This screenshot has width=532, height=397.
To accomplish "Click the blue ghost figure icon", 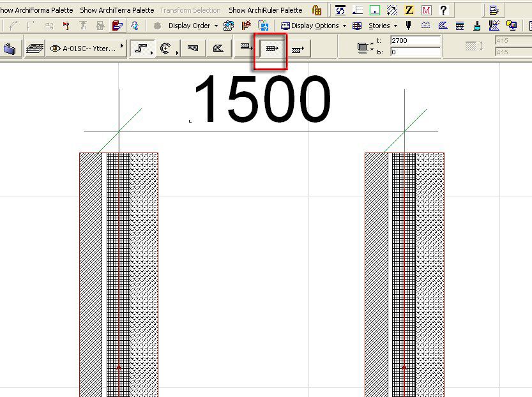I will [135, 26].
